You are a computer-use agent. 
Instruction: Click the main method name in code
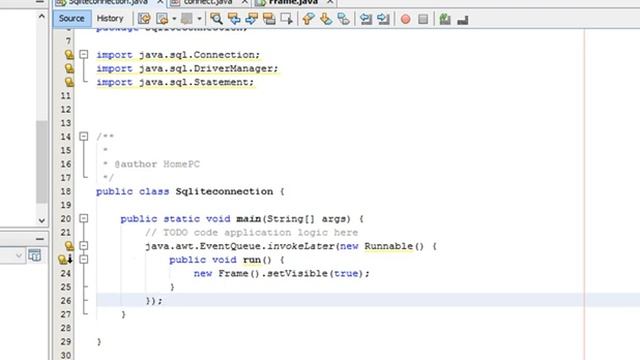coord(249,219)
